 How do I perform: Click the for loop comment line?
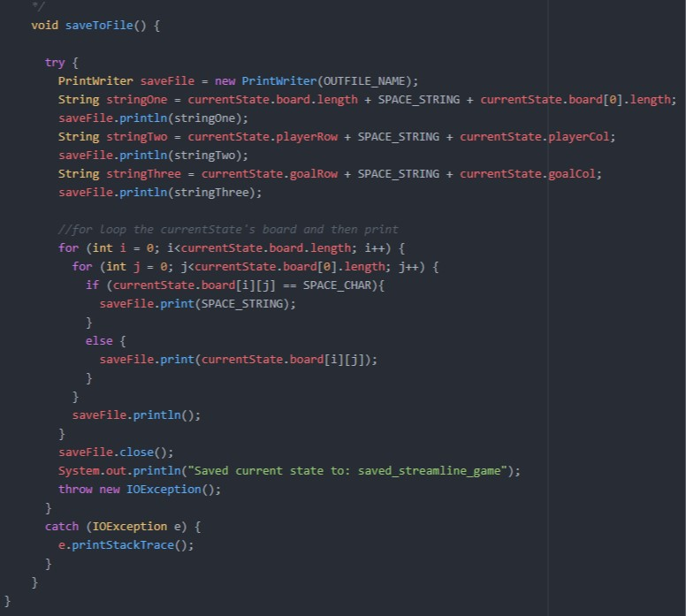228,230
